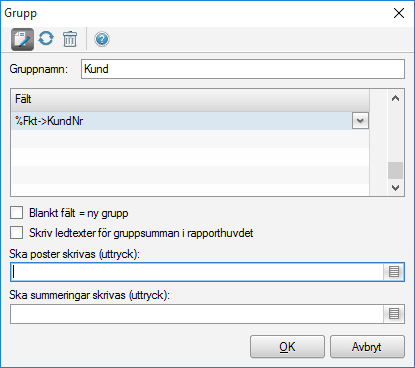Click the field list scroll up arrow
Image resolution: width=415 pixels, height=368 pixels.
395,98
